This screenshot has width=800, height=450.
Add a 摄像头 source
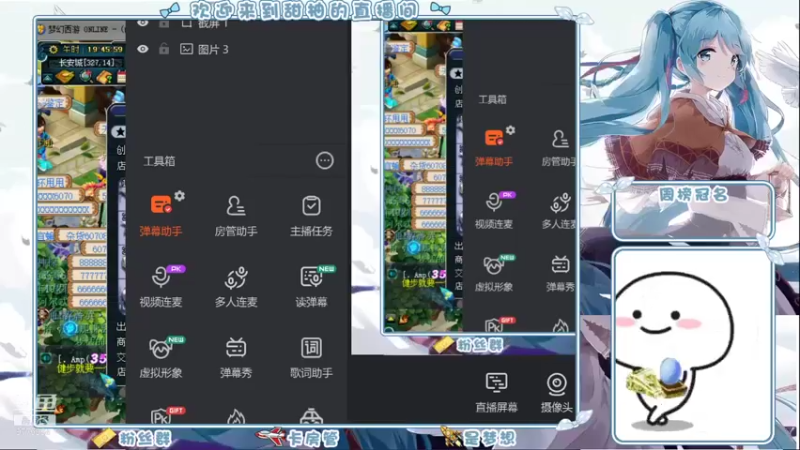556,392
